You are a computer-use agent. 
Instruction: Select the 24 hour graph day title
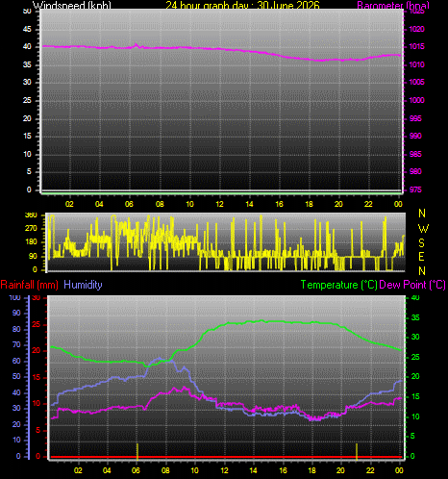point(242,5)
